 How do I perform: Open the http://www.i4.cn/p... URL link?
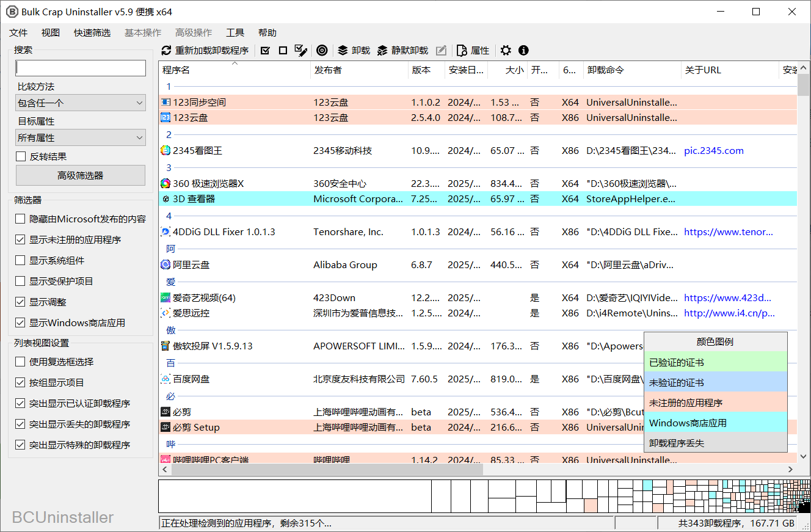pyautogui.click(x=729, y=313)
